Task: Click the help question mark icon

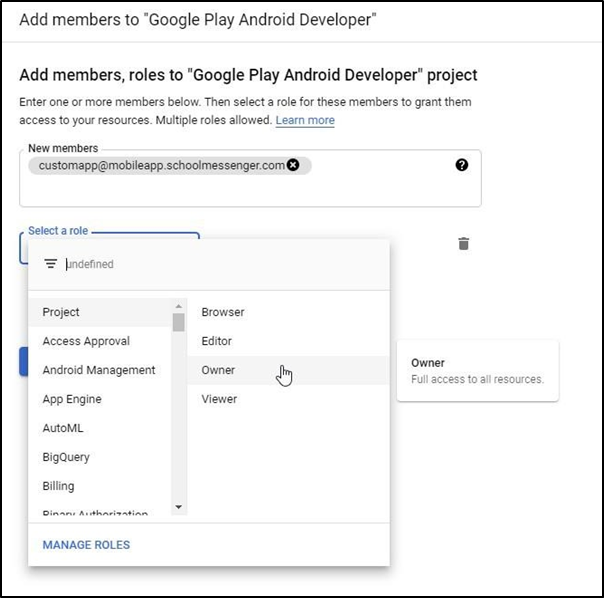Action: coord(461,165)
